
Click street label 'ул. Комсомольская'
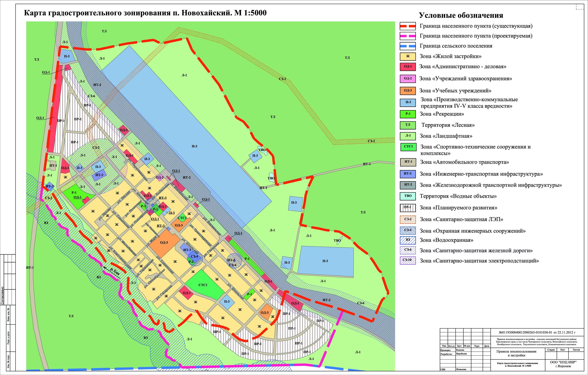120,258
